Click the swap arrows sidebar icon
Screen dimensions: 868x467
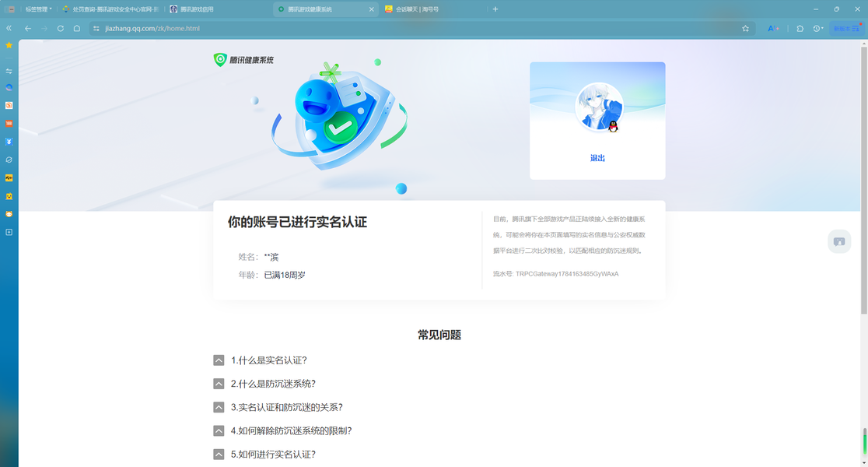click(x=9, y=71)
